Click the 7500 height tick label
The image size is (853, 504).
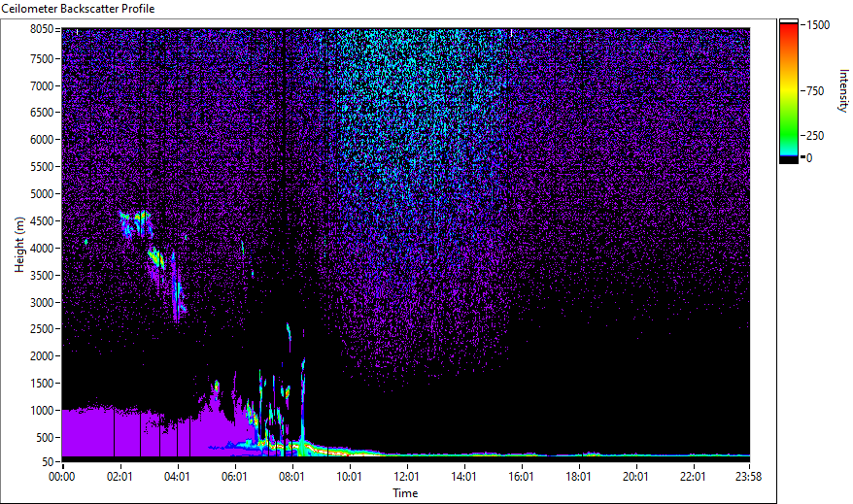[x=42, y=58]
